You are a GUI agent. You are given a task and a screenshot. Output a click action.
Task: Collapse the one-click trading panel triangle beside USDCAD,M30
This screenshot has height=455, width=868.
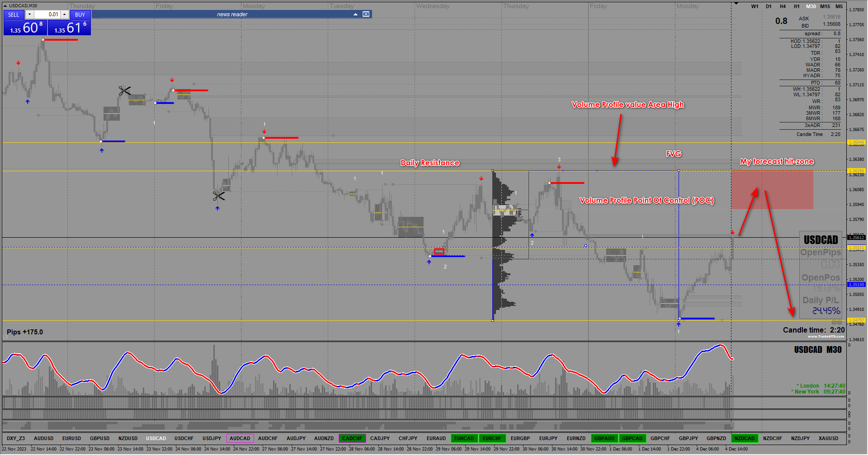[x=5, y=5]
